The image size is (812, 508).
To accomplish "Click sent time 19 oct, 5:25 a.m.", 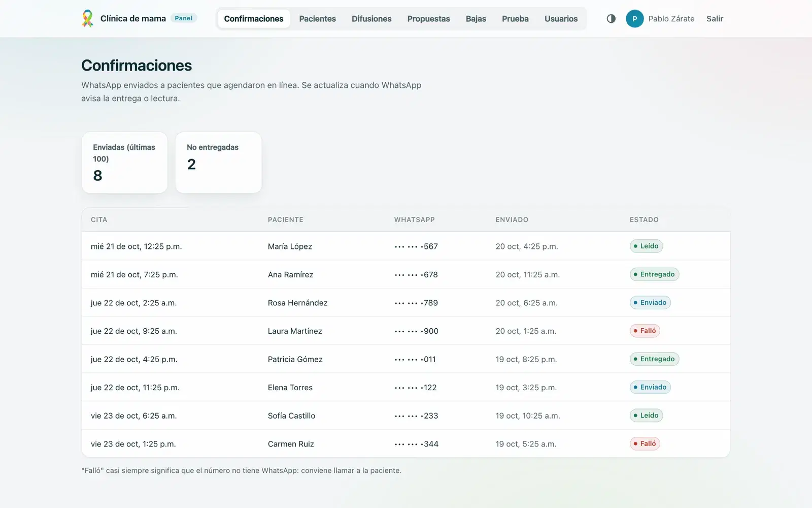I will (x=526, y=444).
